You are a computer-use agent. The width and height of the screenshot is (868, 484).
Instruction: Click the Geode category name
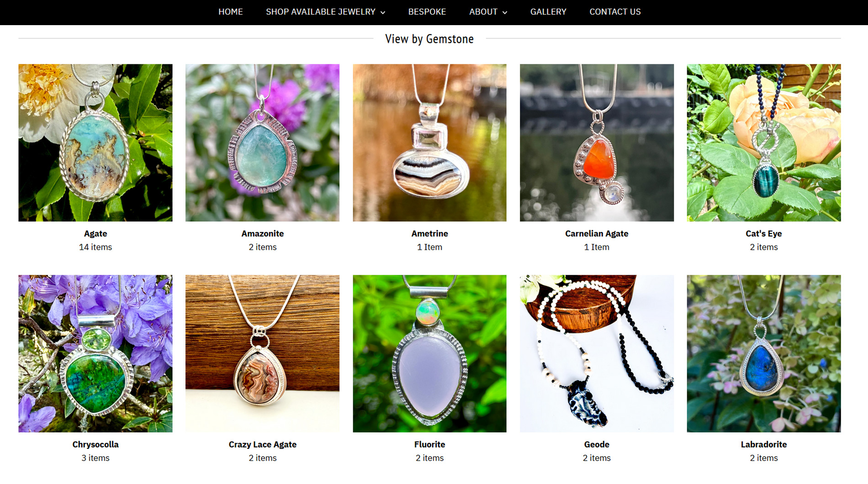tap(597, 444)
